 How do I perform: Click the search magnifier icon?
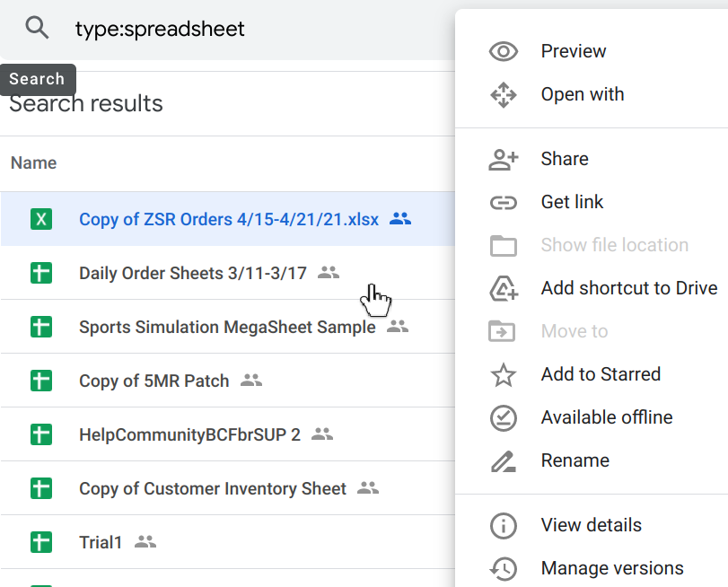[x=37, y=29]
